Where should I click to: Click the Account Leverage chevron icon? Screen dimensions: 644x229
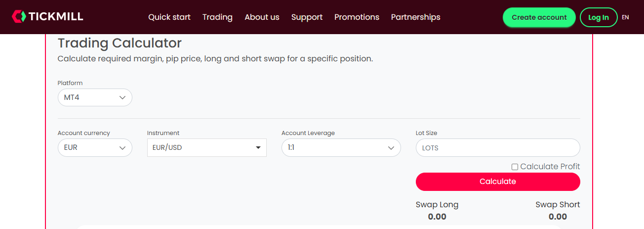[391, 148]
